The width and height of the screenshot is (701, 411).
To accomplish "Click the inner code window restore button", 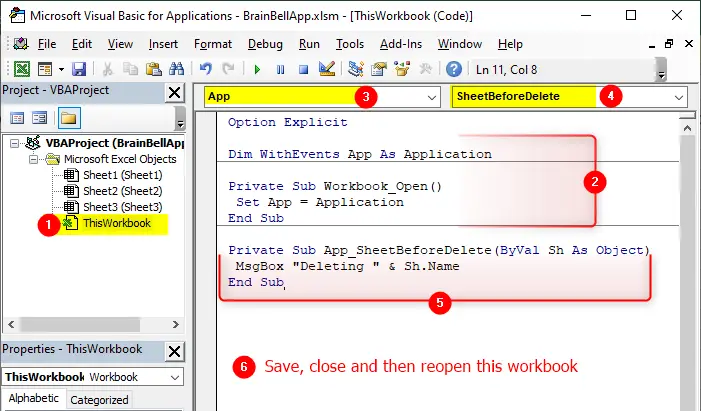I will 669,44.
